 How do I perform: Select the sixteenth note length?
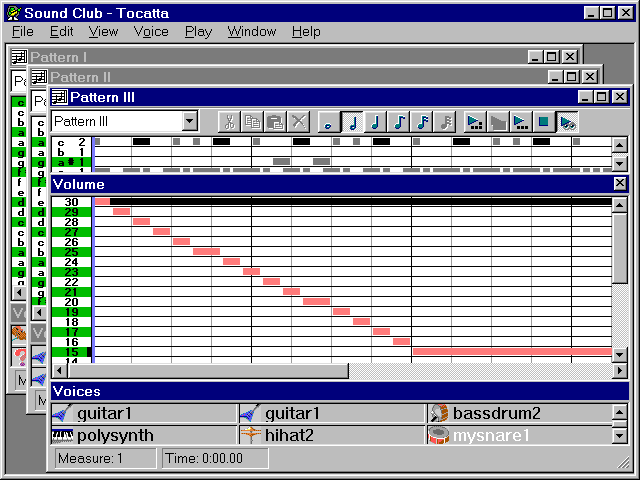(x=422, y=122)
